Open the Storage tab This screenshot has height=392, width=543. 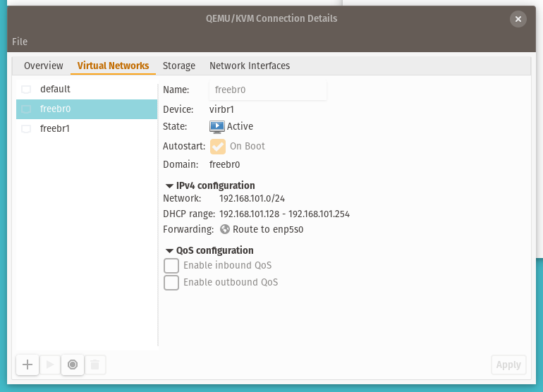(x=179, y=66)
